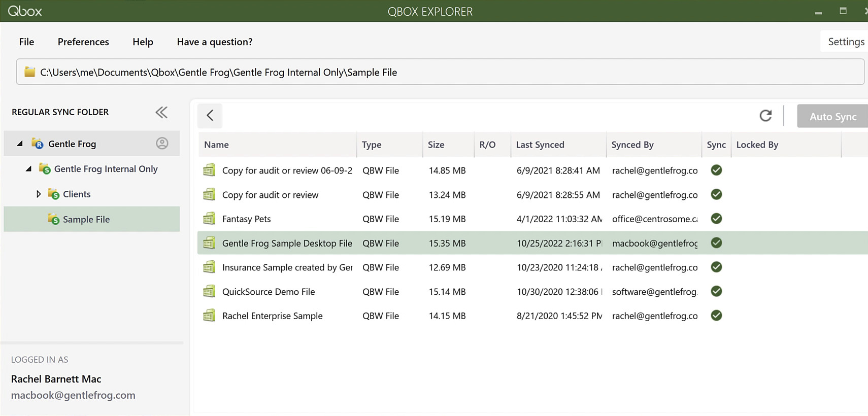Click the refresh icon

(765, 116)
